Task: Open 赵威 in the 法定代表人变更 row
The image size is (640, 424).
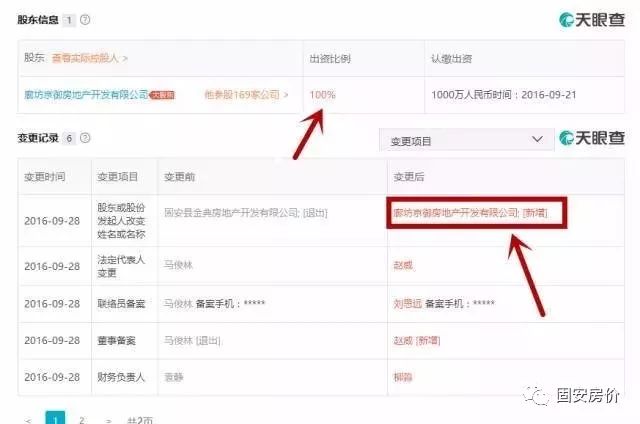Action: [403, 265]
